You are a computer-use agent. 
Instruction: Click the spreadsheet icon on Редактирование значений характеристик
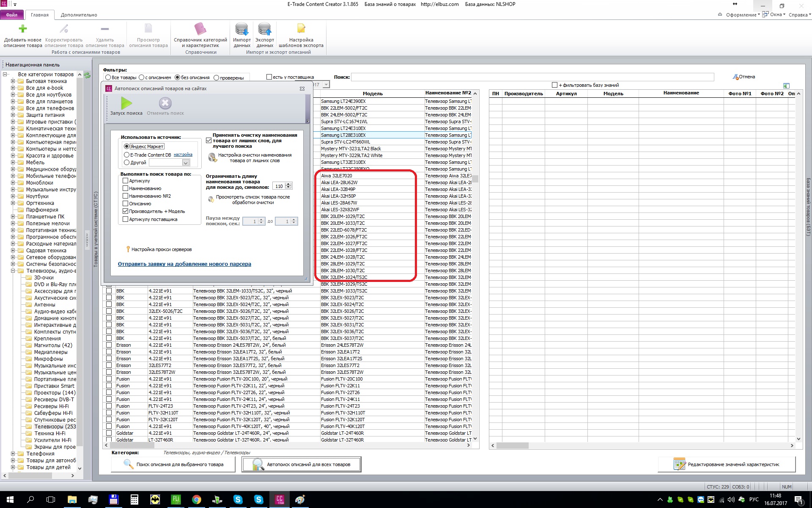click(679, 464)
